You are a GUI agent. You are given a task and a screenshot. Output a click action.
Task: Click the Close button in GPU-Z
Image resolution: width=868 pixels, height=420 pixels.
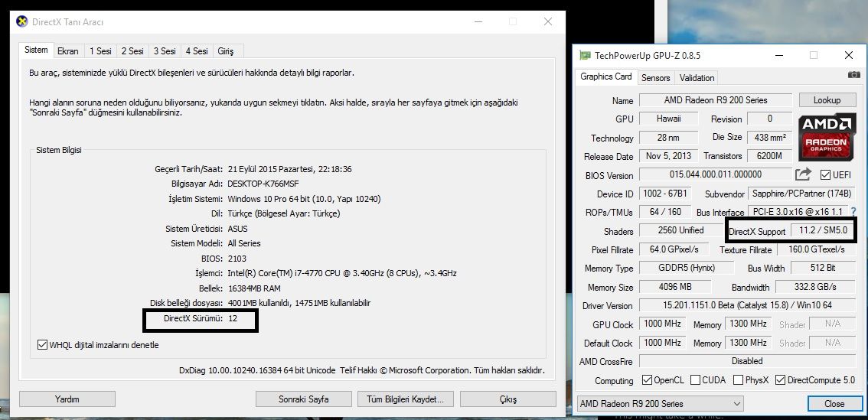pyautogui.click(x=834, y=403)
